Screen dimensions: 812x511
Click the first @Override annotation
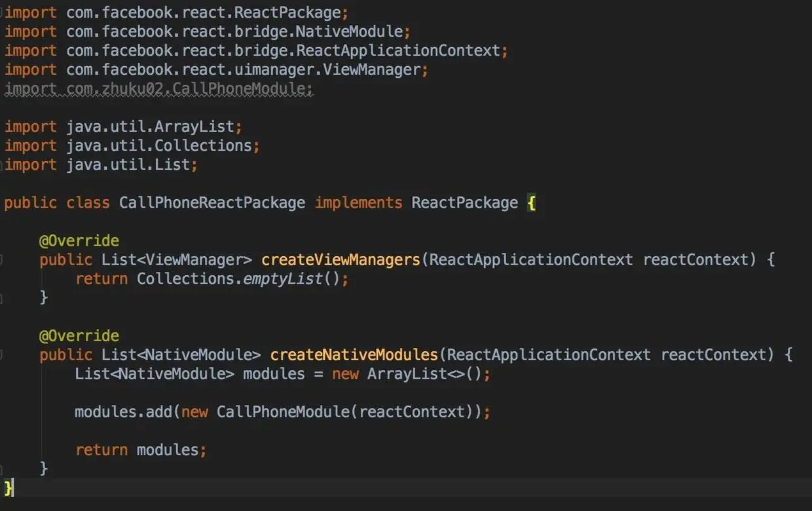click(79, 240)
